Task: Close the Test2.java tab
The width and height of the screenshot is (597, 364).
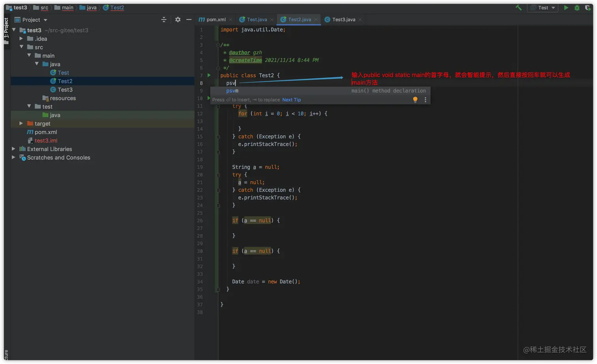Action: (316, 20)
